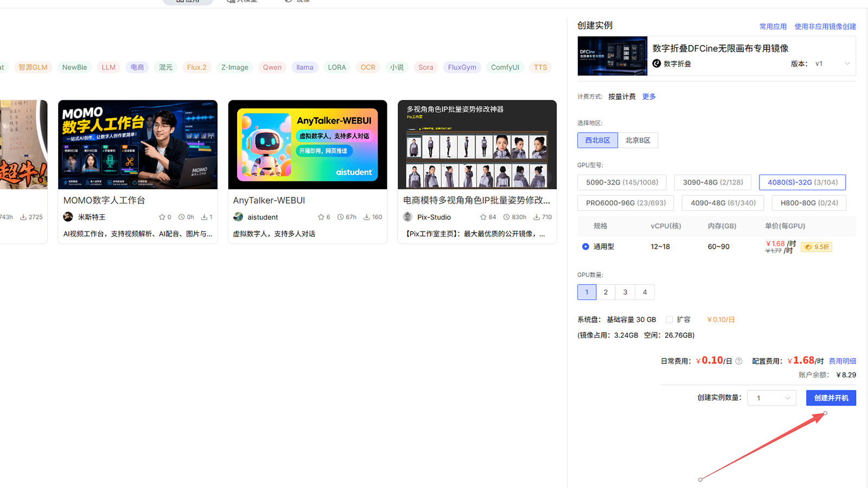Choose GPU 5090-32G (145/1008)

(x=622, y=182)
